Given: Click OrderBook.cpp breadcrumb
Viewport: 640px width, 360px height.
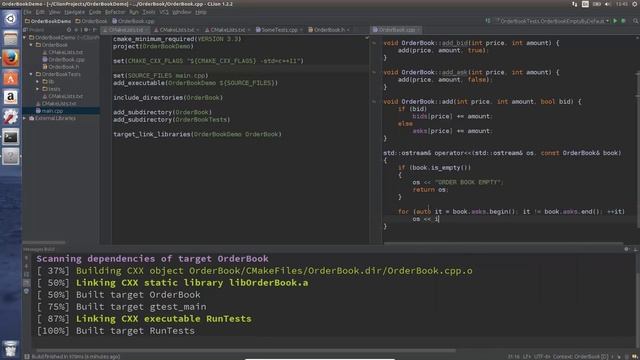Looking at the screenshot, I should pos(133,21).
